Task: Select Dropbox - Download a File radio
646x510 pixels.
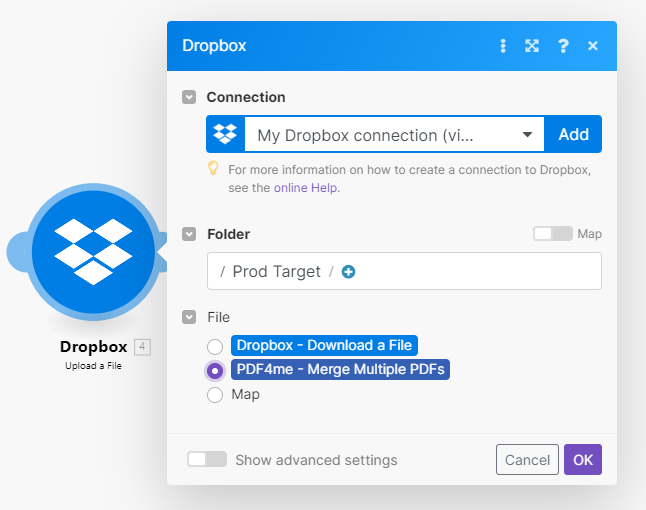Action: (x=215, y=346)
